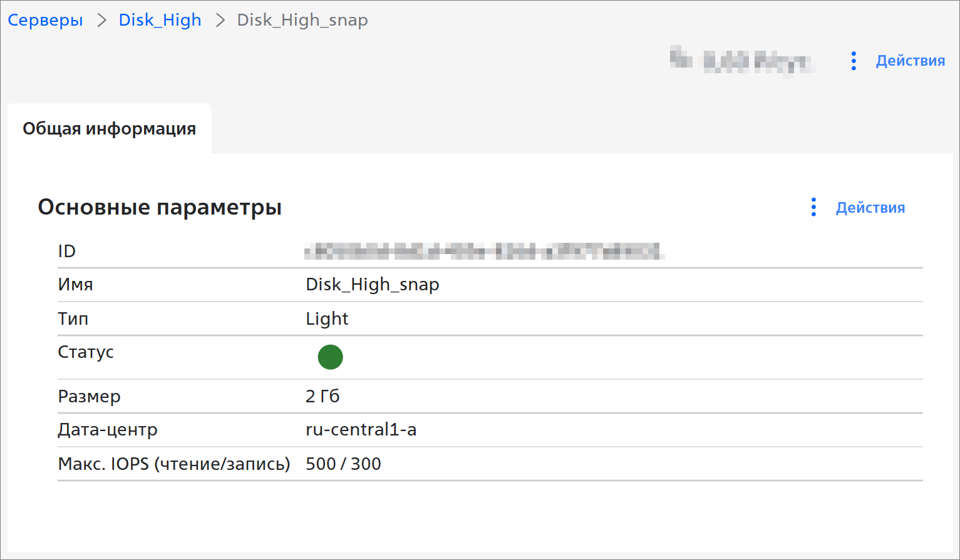Select the data center value ru-central1-a
This screenshot has height=560, width=960.
(361, 430)
